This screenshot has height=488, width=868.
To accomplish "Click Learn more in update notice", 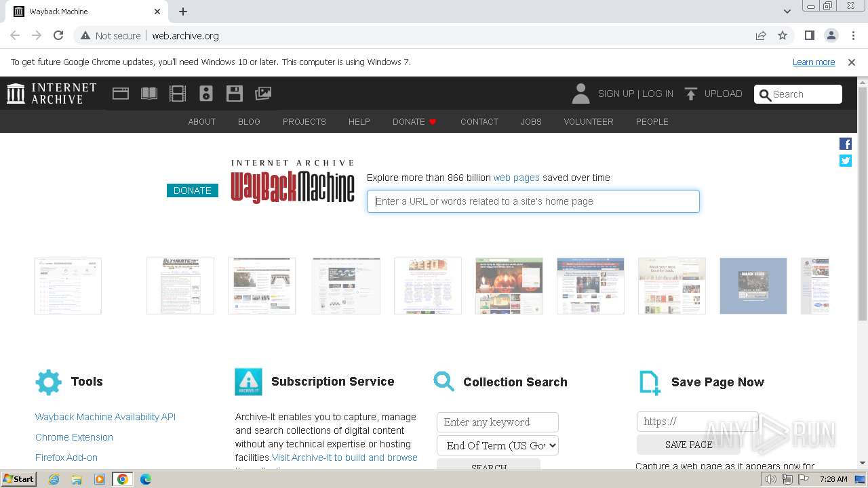I will click(814, 62).
